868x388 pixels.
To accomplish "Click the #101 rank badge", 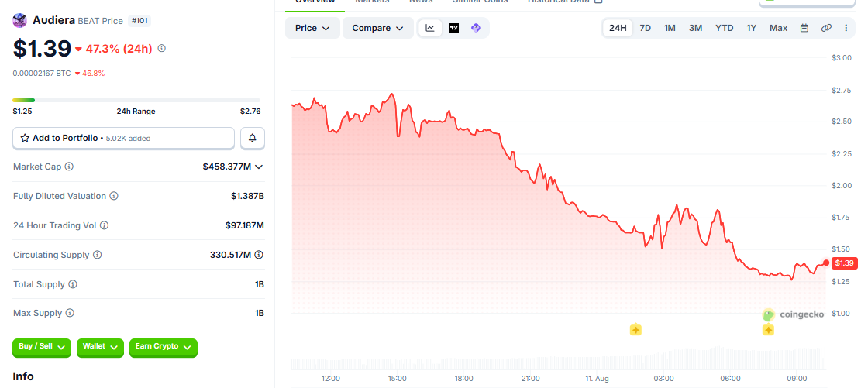I will (x=139, y=21).
